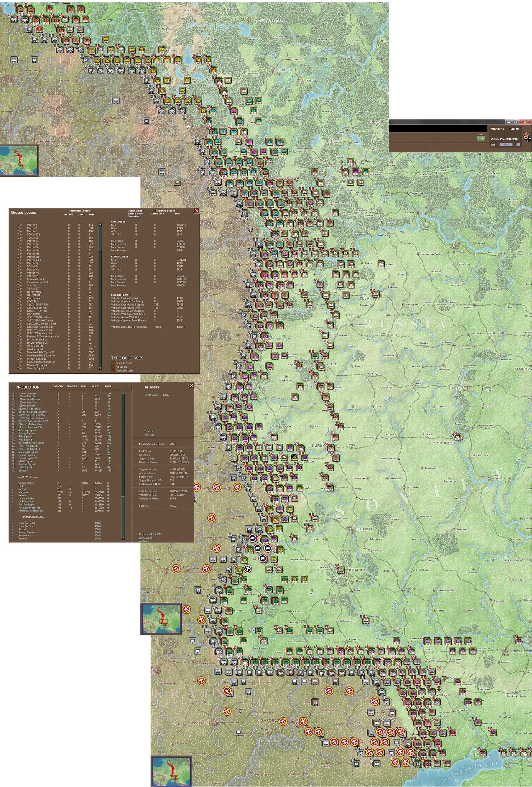This screenshot has height=787, width=532.
Task: Select the Air Losses radio option
Action: [113, 367]
